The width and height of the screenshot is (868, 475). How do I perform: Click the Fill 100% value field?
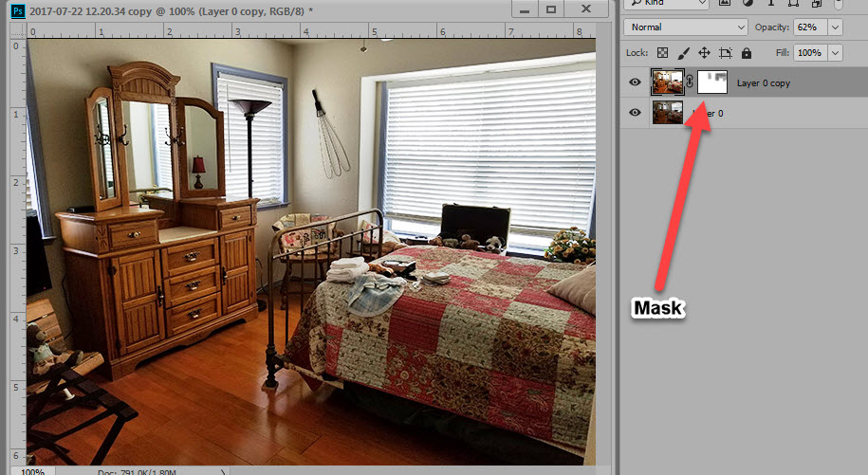click(x=810, y=52)
